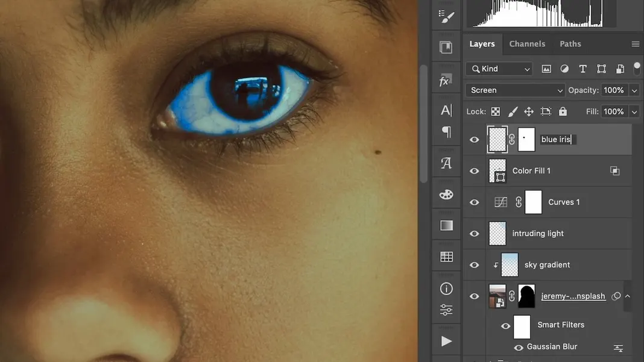The width and height of the screenshot is (644, 362).
Task: Toggle layer filtering on or off switch
Action: pos(637,69)
